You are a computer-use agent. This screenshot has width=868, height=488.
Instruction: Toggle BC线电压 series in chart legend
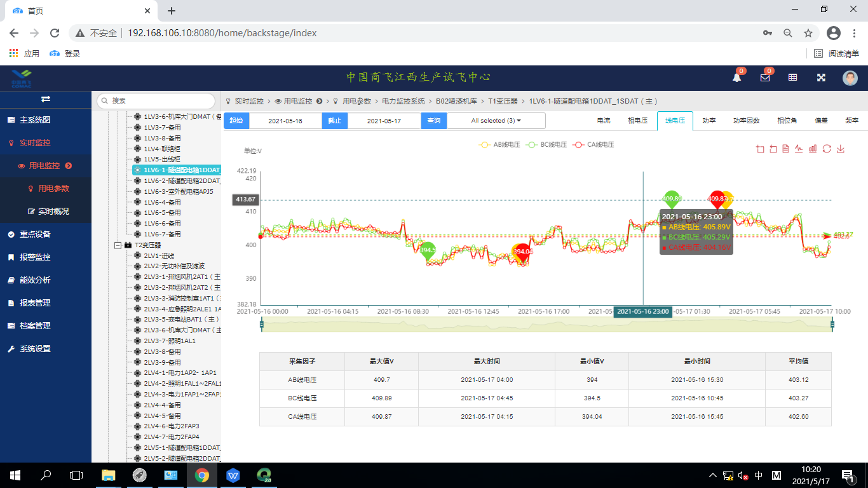click(546, 145)
